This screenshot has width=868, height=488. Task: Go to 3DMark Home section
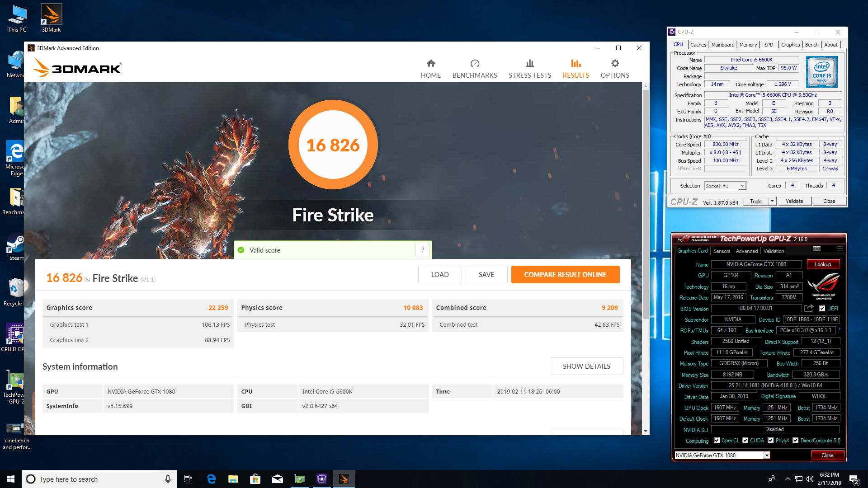pos(430,69)
